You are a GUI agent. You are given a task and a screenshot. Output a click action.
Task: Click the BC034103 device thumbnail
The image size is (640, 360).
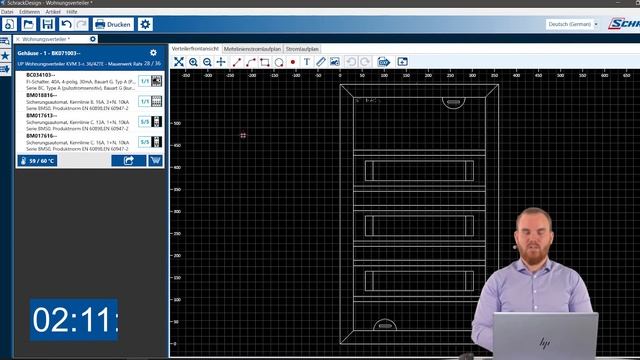(156, 81)
